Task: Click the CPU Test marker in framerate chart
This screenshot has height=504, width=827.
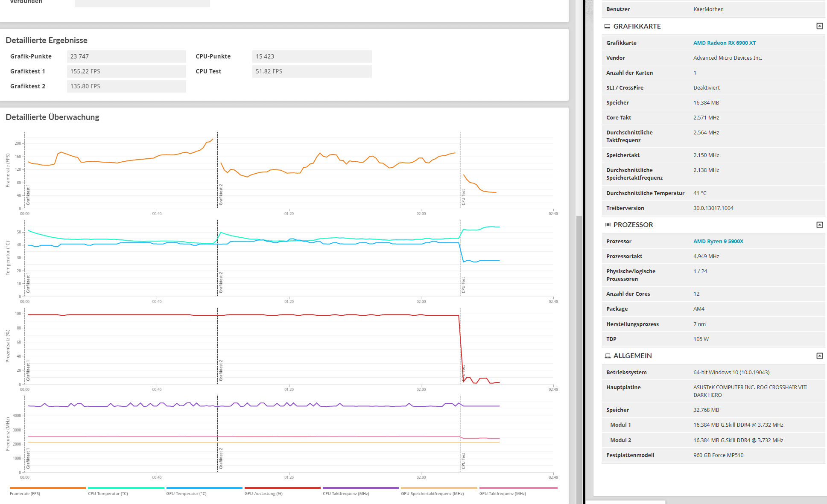Action: (463, 197)
